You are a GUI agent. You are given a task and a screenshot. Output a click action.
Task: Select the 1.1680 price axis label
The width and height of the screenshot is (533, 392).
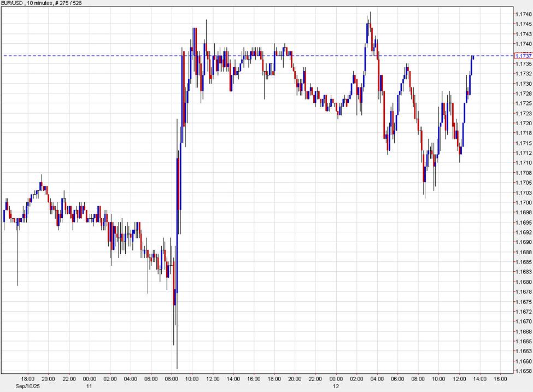click(x=523, y=282)
